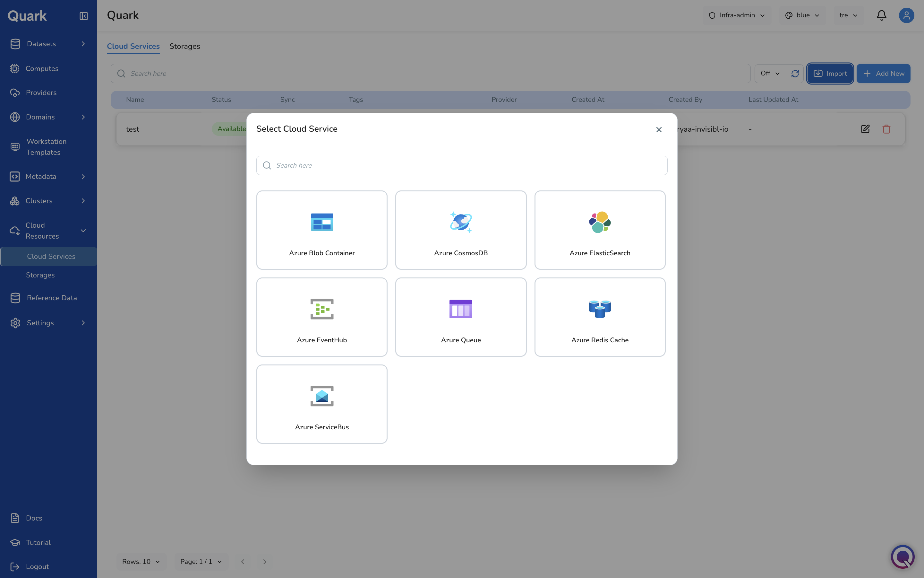The image size is (924, 578).
Task: Click the Last Updated At column header
Action: coord(773,100)
